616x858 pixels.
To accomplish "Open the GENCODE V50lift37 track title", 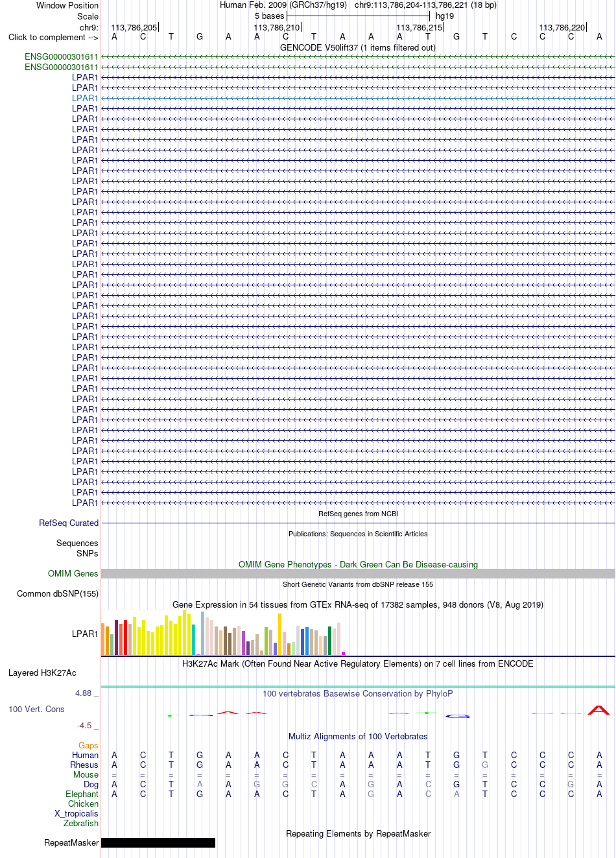I will [x=358, y=47].
